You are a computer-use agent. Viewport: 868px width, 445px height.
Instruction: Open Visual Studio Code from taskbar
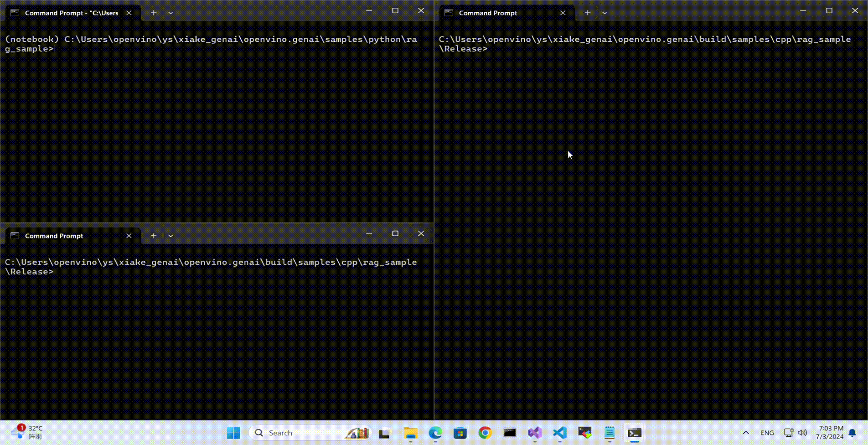tap(560, 433)
